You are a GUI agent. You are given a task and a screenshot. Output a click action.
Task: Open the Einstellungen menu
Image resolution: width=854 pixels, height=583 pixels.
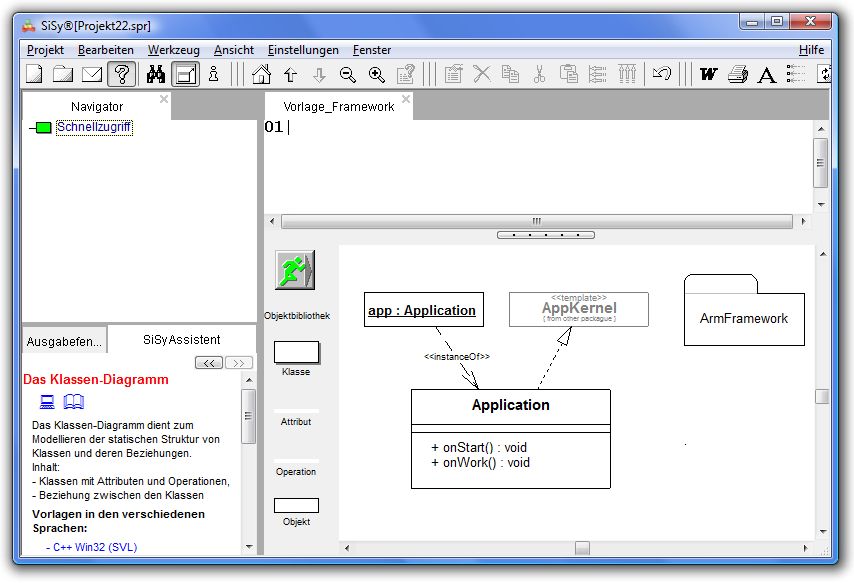click(x=303, y=50)
